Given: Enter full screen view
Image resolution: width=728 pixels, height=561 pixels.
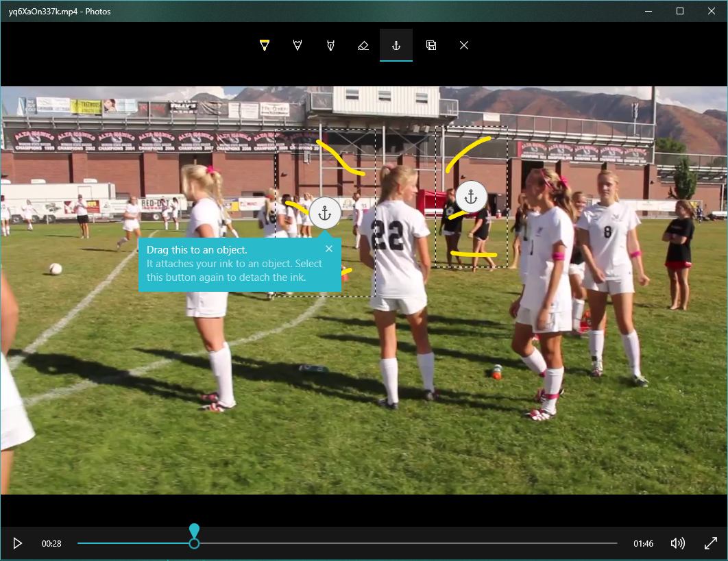Looking at the screenshot, I should coord(710,543).
